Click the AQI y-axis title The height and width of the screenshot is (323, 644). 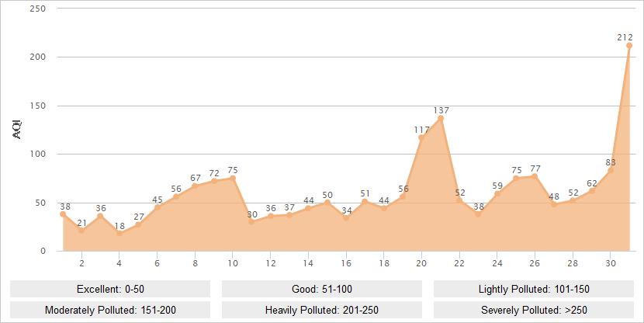pos(17,130)
